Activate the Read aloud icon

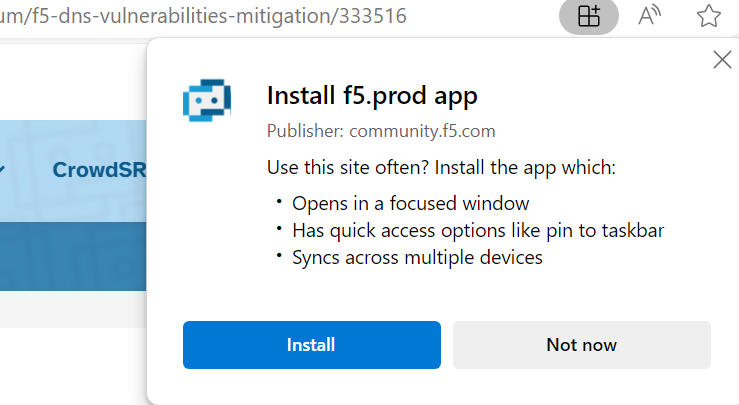click(649, 16)
